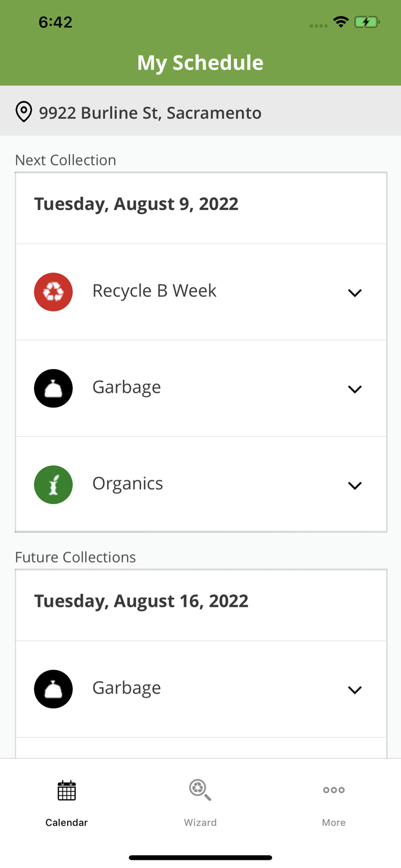Click the green Organics icon
Viewport: 401px width, 868px height.
coord(53,484)
